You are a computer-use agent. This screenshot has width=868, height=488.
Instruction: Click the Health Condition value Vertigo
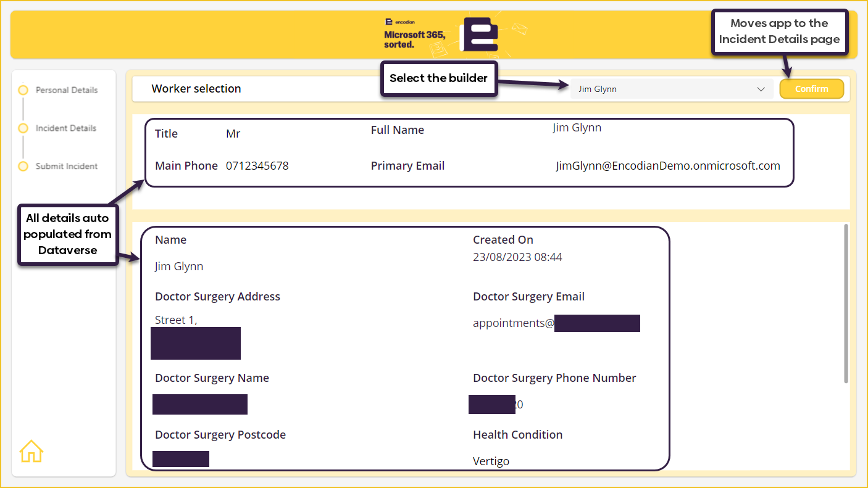(x=491, y=461)
